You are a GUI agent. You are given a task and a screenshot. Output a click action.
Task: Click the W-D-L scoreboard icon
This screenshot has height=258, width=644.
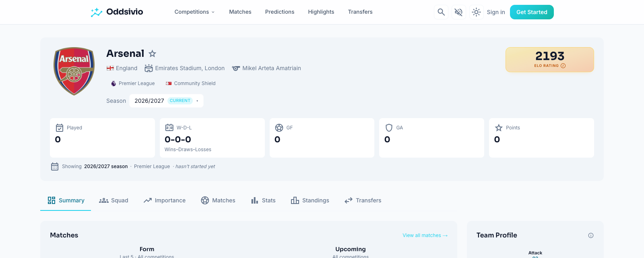click(169, 128)
